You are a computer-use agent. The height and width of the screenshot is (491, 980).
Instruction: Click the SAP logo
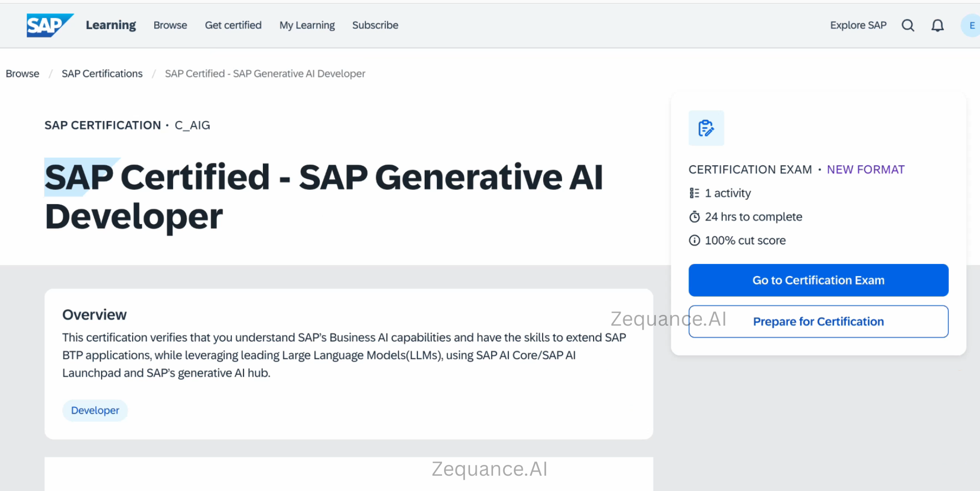49,25
